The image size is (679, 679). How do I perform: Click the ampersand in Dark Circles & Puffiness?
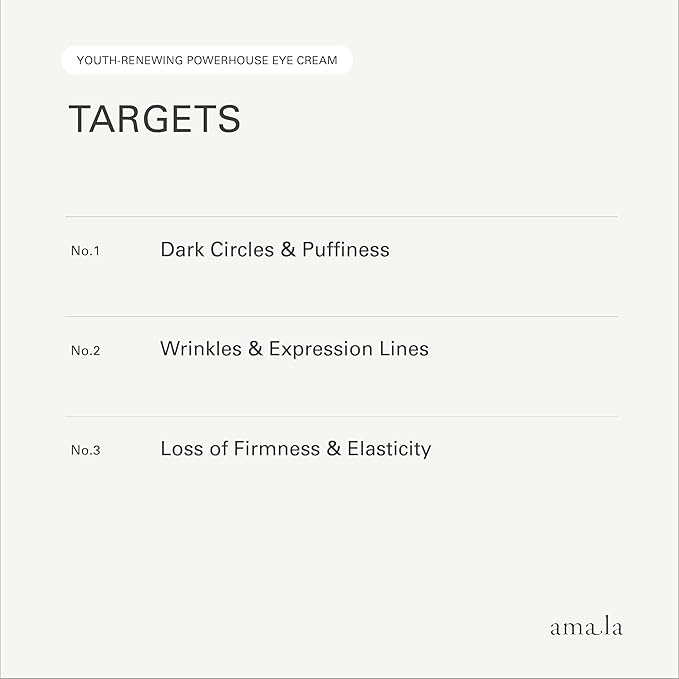pos(288,249)
